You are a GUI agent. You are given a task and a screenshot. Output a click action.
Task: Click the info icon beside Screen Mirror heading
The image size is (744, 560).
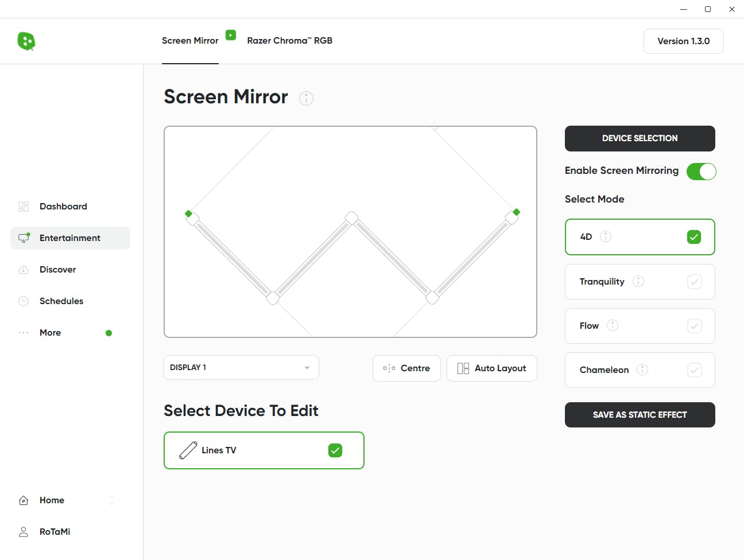tap(306, 98)
